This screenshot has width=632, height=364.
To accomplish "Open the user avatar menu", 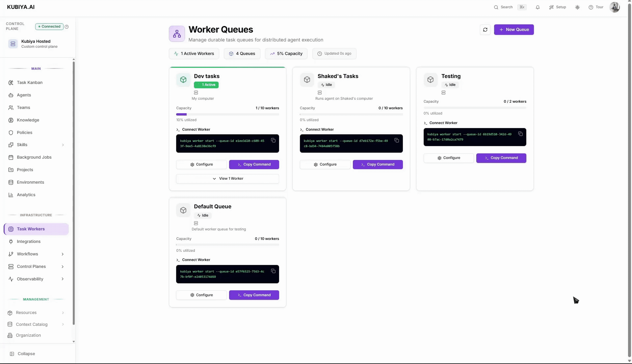I will 615,7.
